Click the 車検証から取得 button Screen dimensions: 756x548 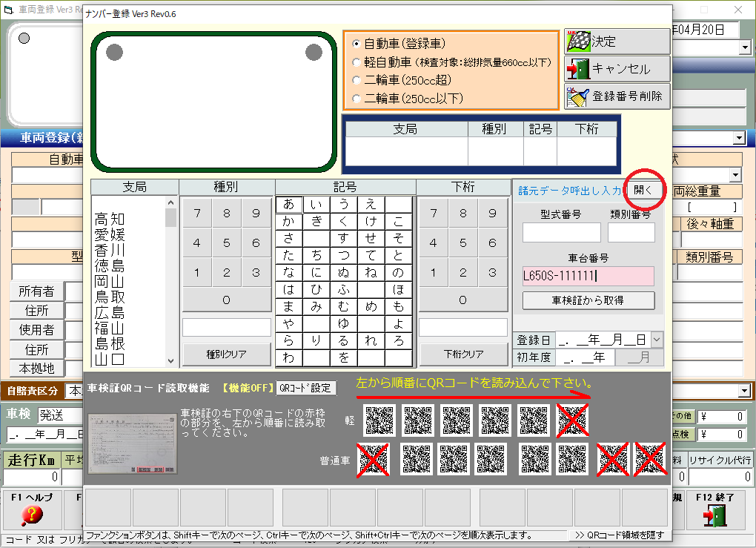[x=588, y=300]
